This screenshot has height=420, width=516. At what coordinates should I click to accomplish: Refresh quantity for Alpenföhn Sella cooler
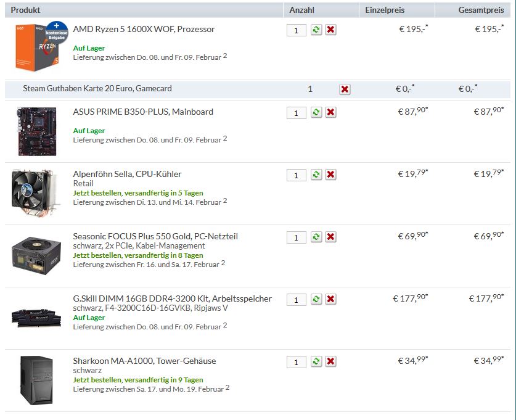[x=316, y=175]
